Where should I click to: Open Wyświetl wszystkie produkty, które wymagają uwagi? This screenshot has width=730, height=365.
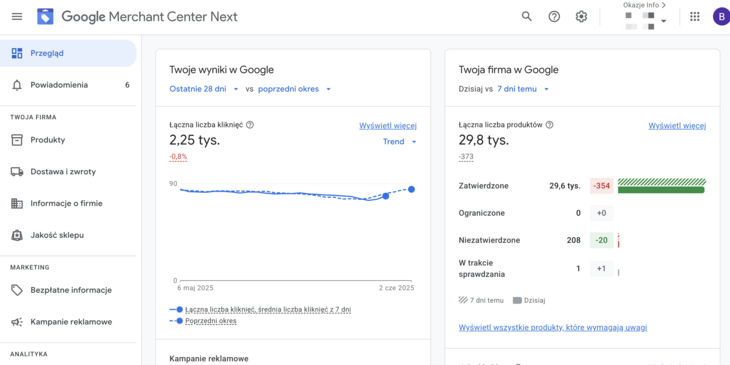pyautogui.click(x=553, y=327)
